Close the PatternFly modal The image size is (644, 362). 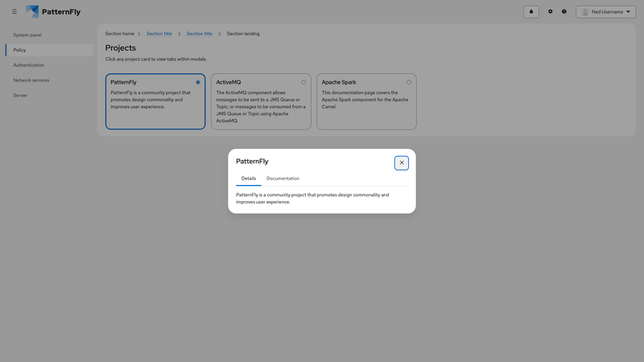click(x=402, y=163)
